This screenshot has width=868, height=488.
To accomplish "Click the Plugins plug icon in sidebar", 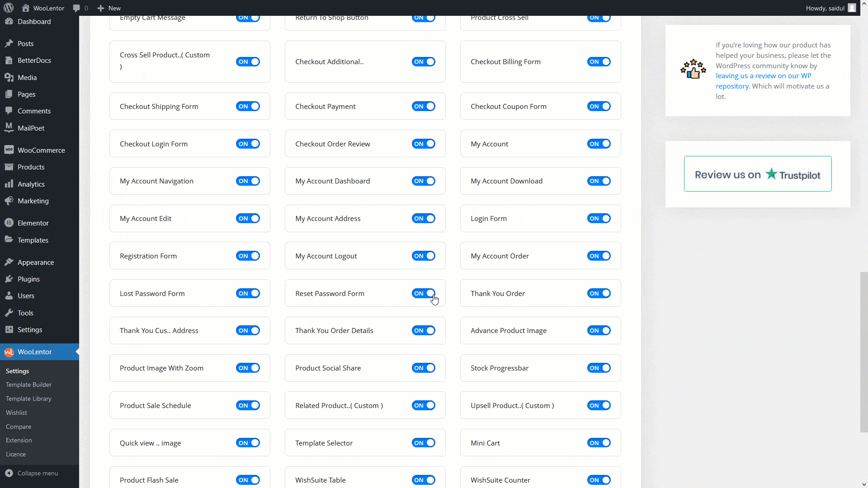I will click(x=9, y=279).
